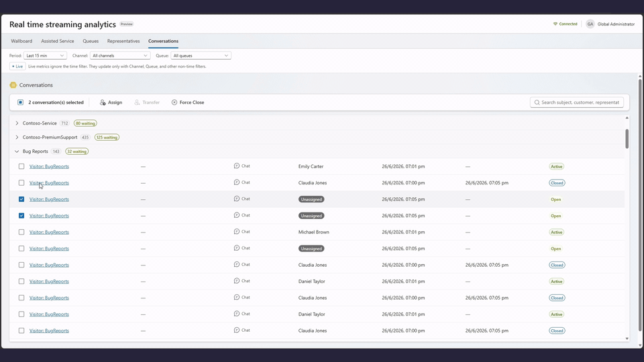Open the GA user avatar
The width and height of the screenshot is (644, 362).
pyautogui.click(x=590, y=24)
